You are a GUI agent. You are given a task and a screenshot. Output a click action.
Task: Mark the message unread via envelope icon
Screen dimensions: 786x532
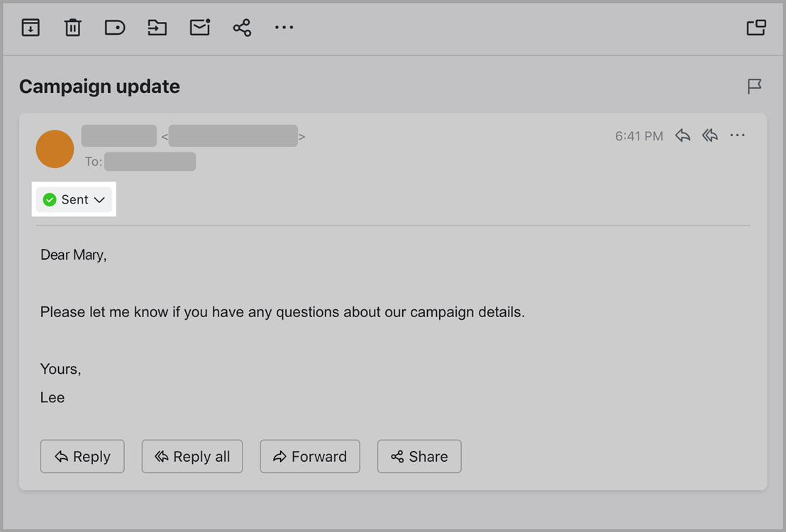click(199, 27)
